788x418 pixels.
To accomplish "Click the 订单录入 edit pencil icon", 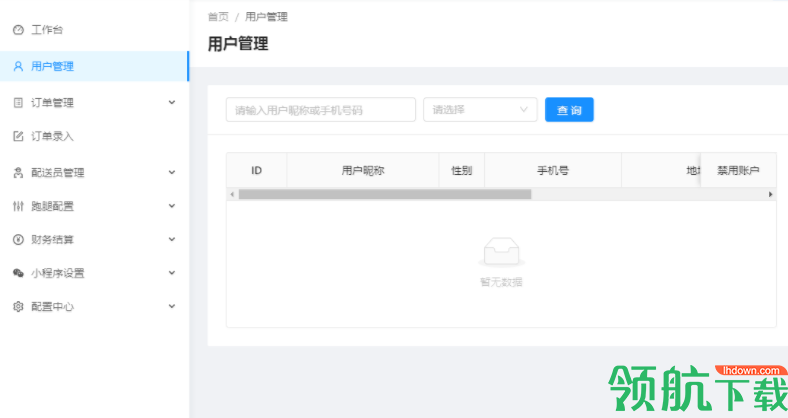I will tap(18, 136).
